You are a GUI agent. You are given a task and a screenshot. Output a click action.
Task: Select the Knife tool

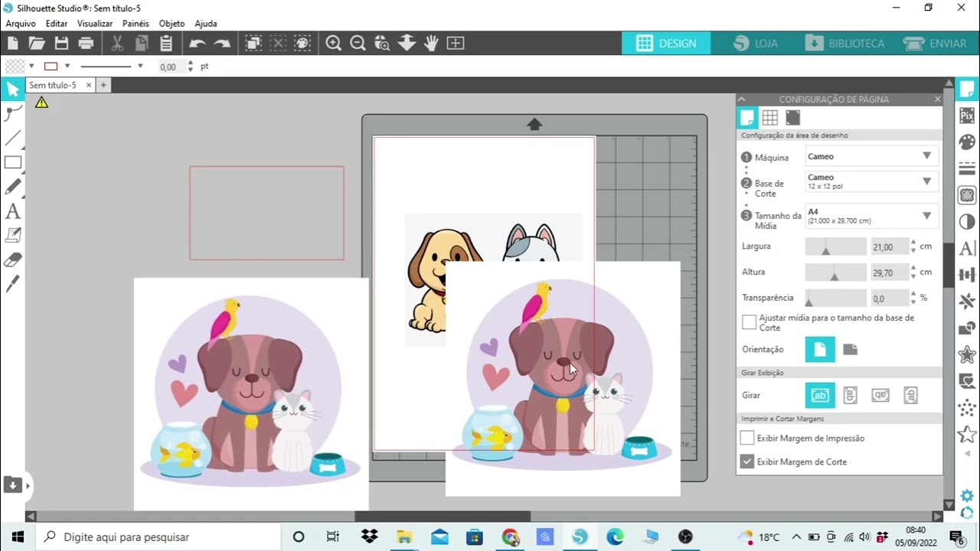click(x=12, y=285)
